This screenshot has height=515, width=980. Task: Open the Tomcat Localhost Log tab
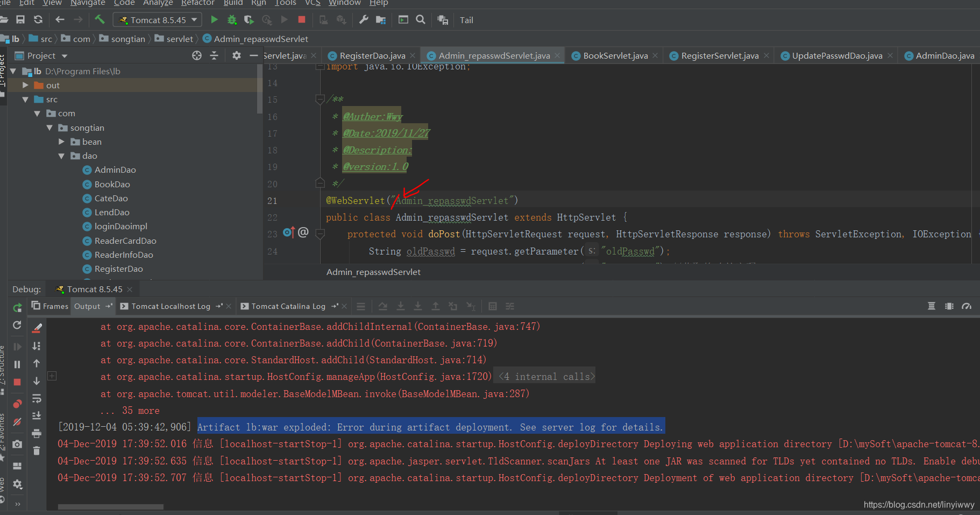point(171,306)
